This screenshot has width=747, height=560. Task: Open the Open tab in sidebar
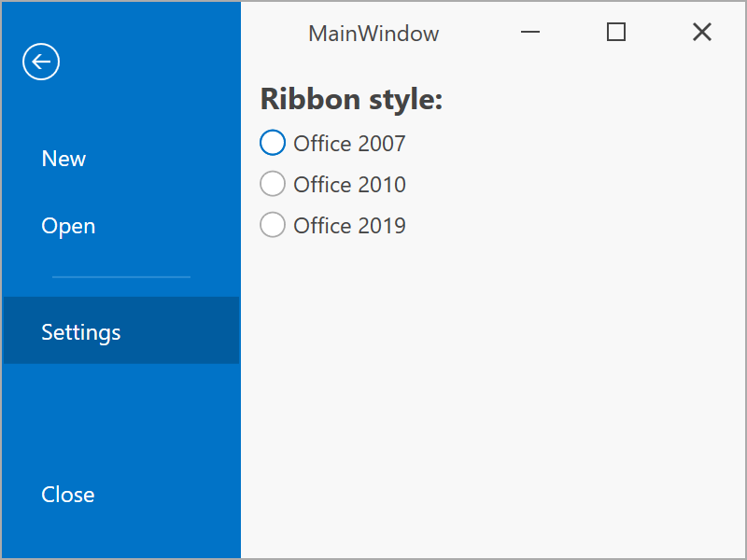tap(68, 226)
